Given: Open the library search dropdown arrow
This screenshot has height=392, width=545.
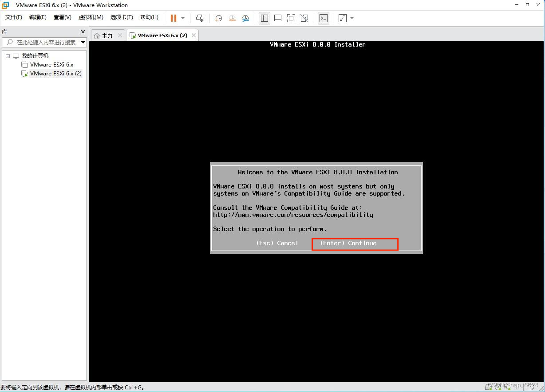Looking at the screenshot, I should 83,43.
